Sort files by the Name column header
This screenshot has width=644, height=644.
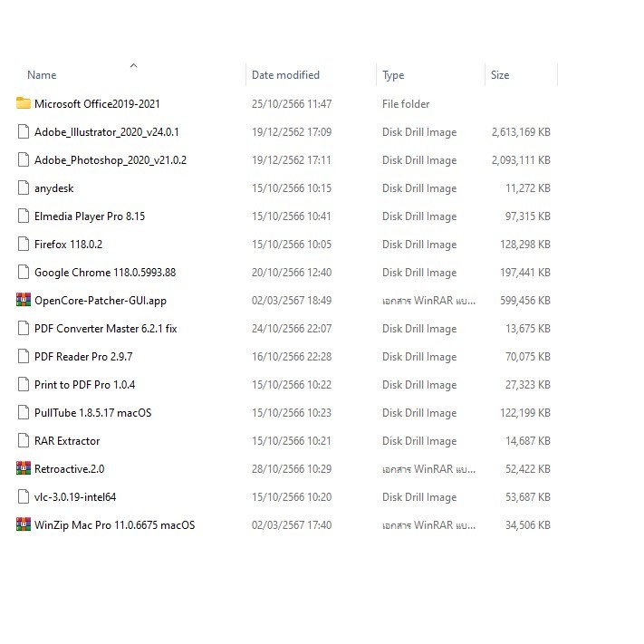click(x=42, y=75)
